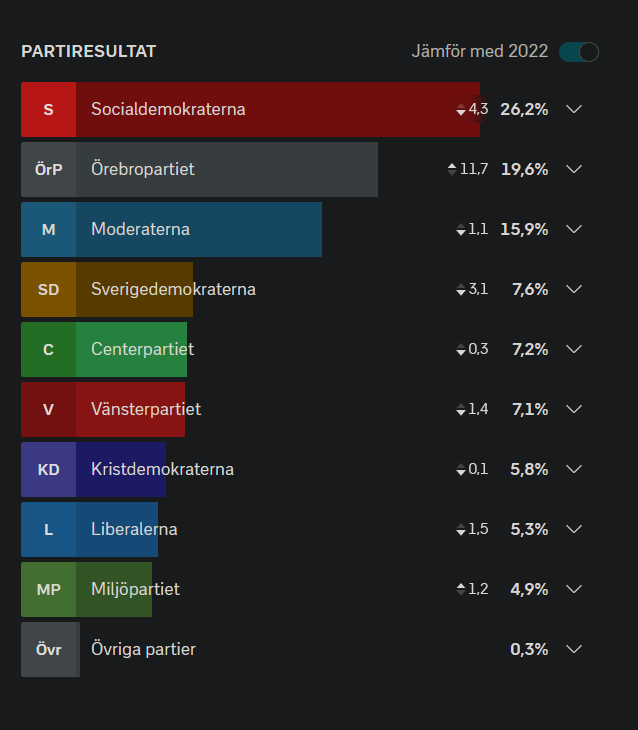This screenshot has width=638, height=730.
Task: Click the KD party badge
Action: click(48, 470)
